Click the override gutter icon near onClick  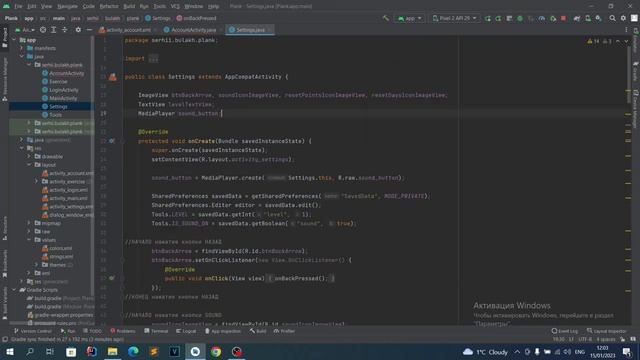(112, 278)
